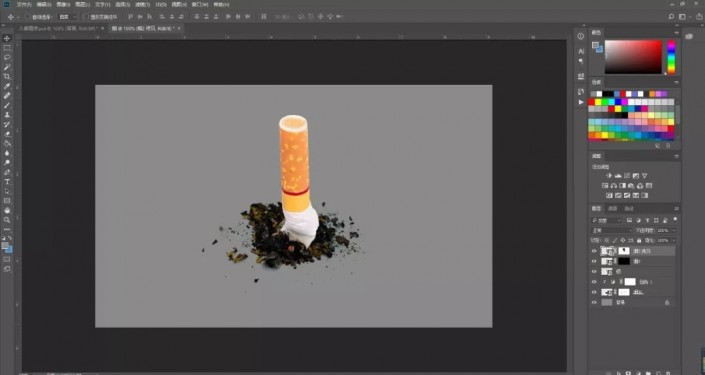The width and height of the screenshot is (705, 375).
Task: Add a Curves adjustment icon
Action: (x=627, y=176)
